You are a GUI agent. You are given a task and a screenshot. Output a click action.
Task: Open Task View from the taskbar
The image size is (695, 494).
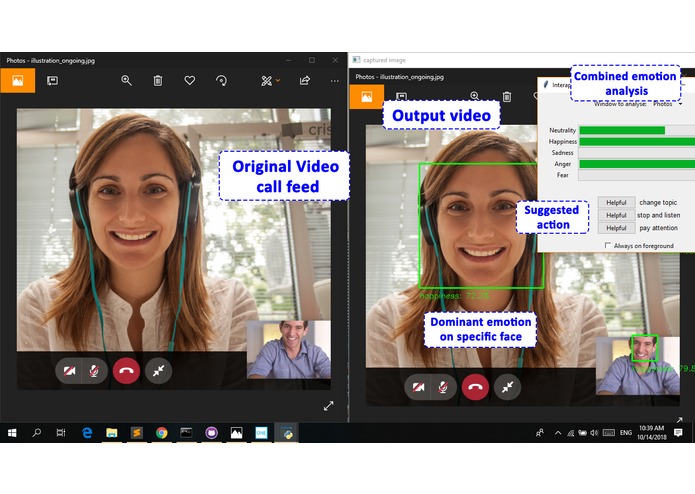(61, 433)
